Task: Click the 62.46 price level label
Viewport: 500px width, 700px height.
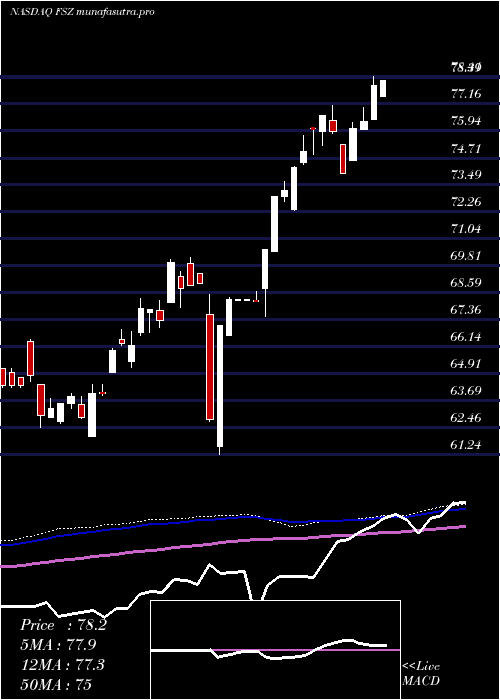Action: click(x=466, y=418)
